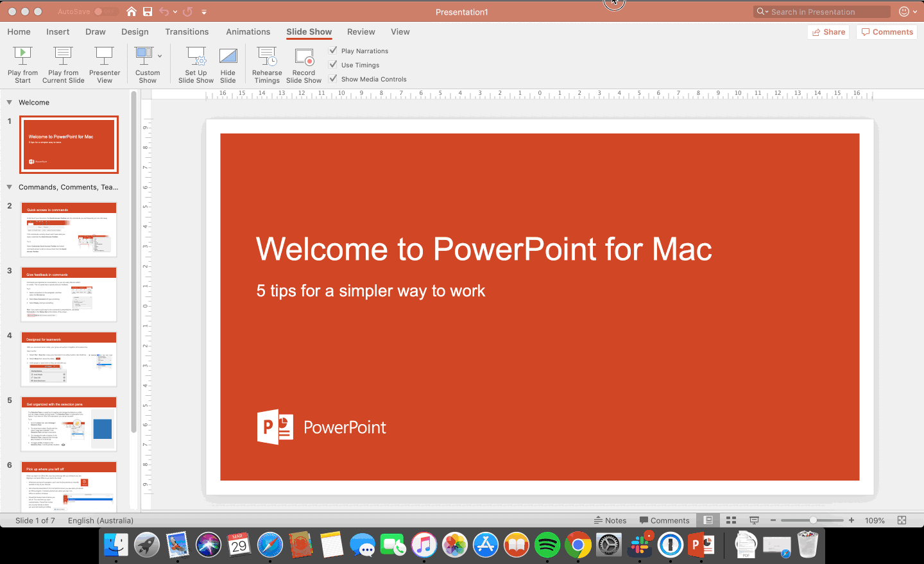This screenshot has height=564, width=924.
Task: Switch to slide sorter view in status bar
Action: (731, 520)
